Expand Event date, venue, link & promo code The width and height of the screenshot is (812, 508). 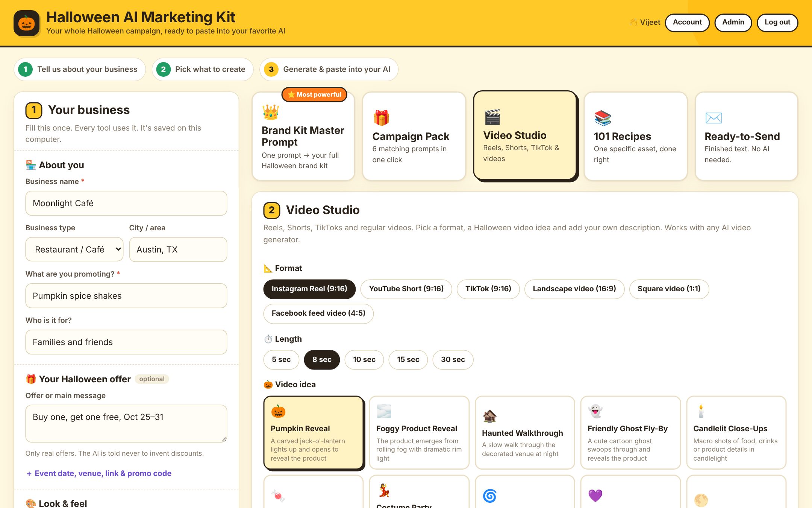pos(98,473)
